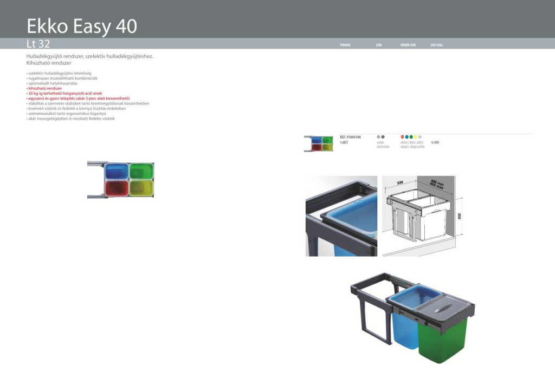Click the 'REF. 91004100' product code
This screenshot has height=392, width=555.
[x=351, y=137]
